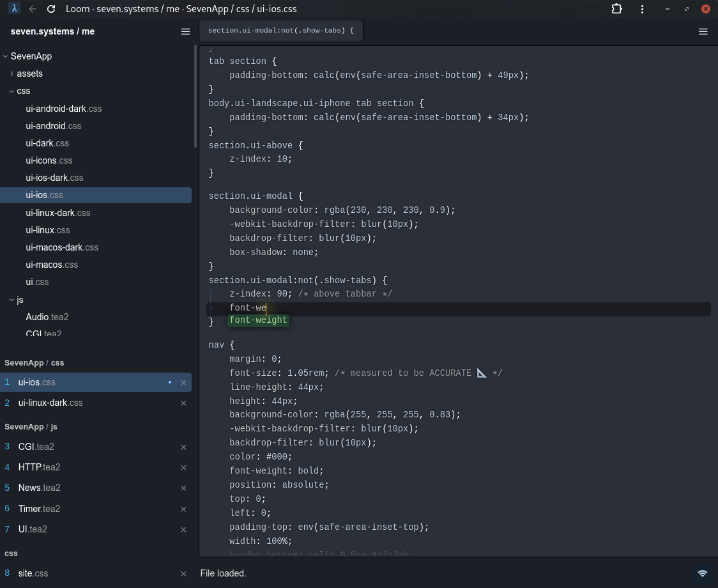
Task: Switch to open file 6 Timer.tea2
Action: (x=96, y=509)
